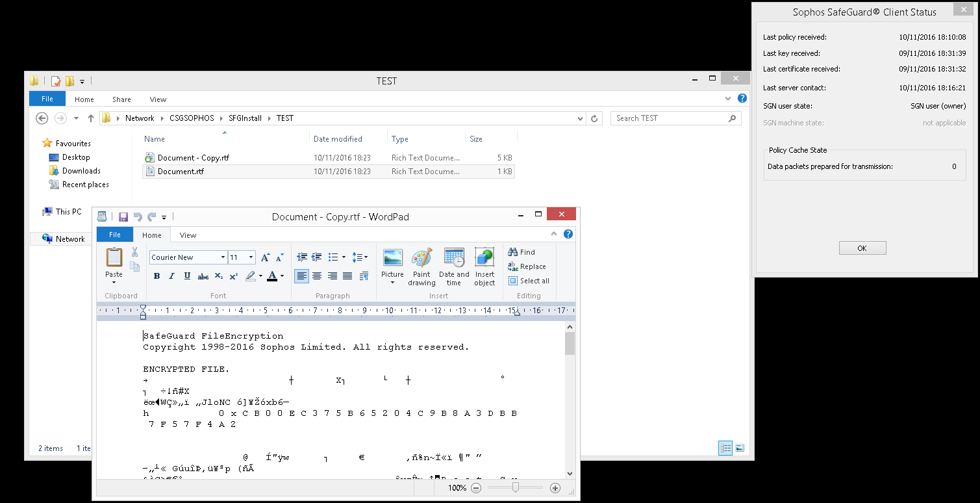Insert a Paint drawing
The width and height of the screenshot is (980, 503).
tap(421, 266)
